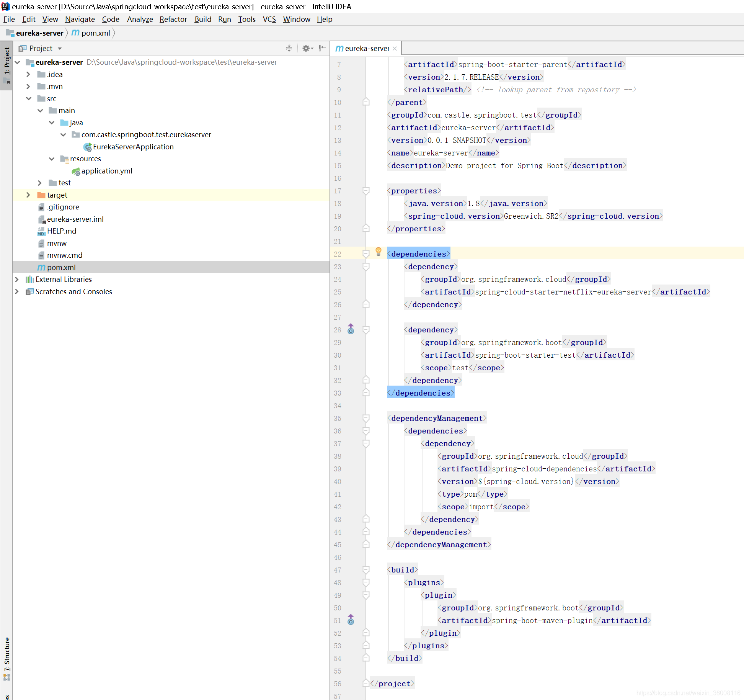Collapse the java folder
744x700 pixels.
tap(52, 123)
